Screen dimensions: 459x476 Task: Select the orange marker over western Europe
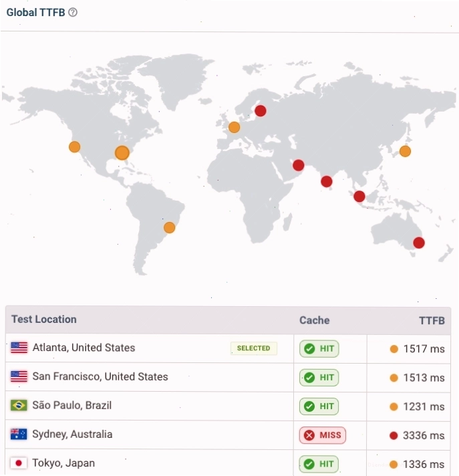[235, 127]
